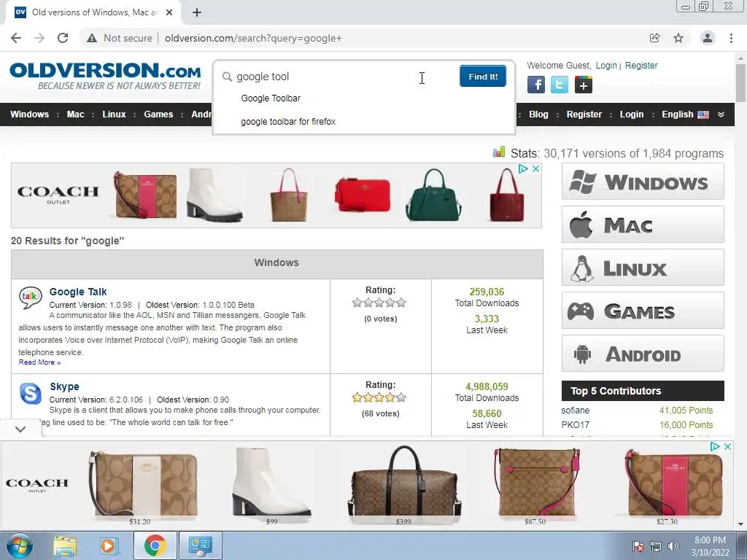Image resolution: width=747 pixels, height=560 pixels.
Task: Click the taskbar clock showing 8:00 PM
Action: click(x=710, y=545)
